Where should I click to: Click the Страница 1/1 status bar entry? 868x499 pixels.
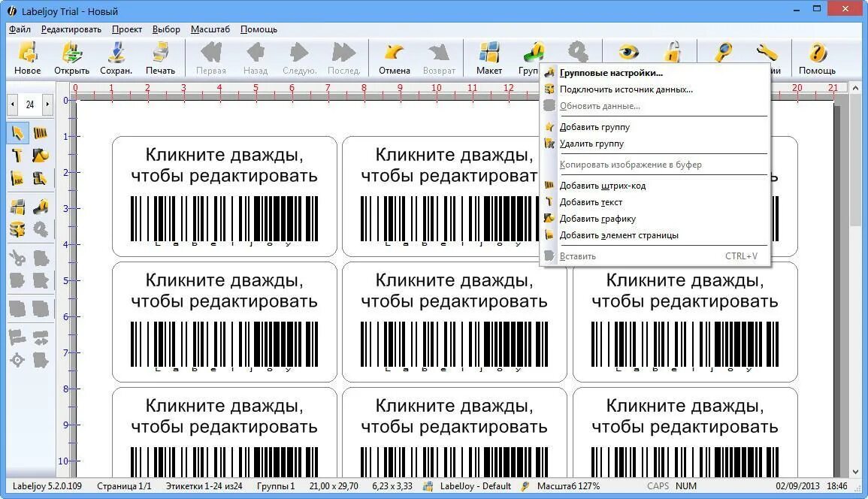click(124, 486)
